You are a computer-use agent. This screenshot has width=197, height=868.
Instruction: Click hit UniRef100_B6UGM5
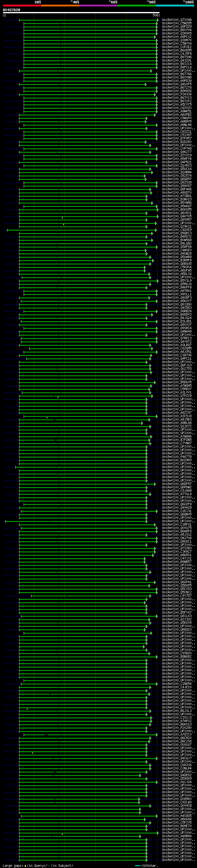(177, 50)
